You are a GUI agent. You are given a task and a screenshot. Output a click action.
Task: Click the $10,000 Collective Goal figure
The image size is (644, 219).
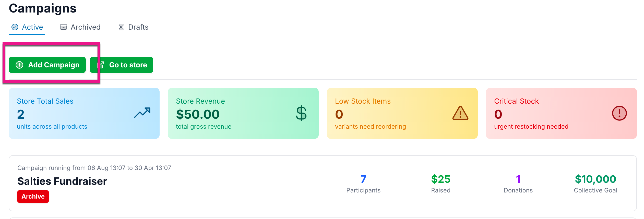pyautogui.click(x=595, y=179)
